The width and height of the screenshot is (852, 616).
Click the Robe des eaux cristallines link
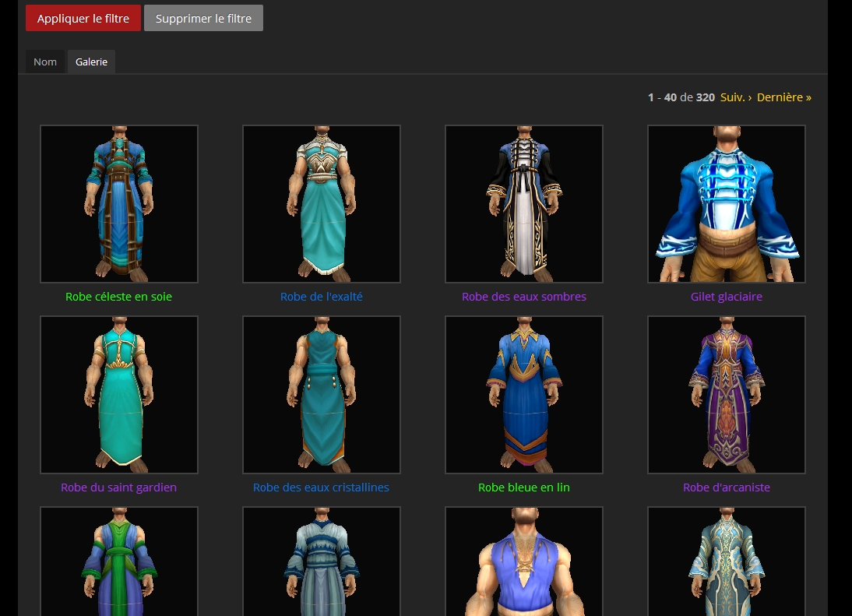coord(321,488)
